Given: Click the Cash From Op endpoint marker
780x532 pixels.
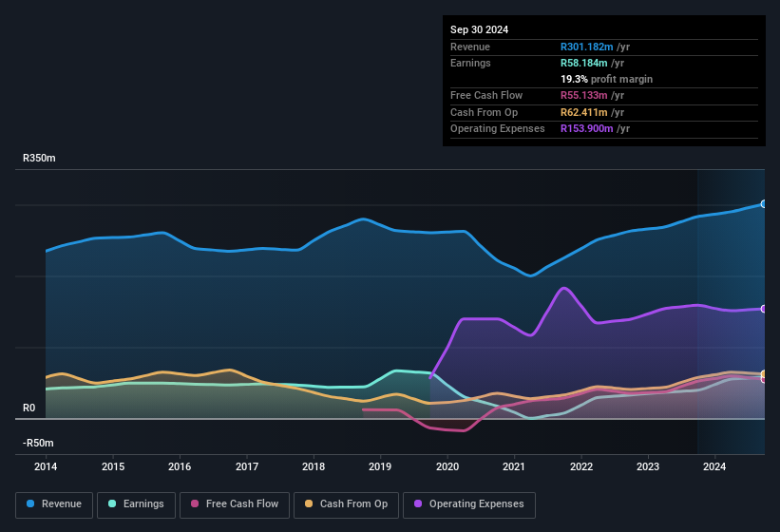Looking at the screenshot, I should 764,374.
